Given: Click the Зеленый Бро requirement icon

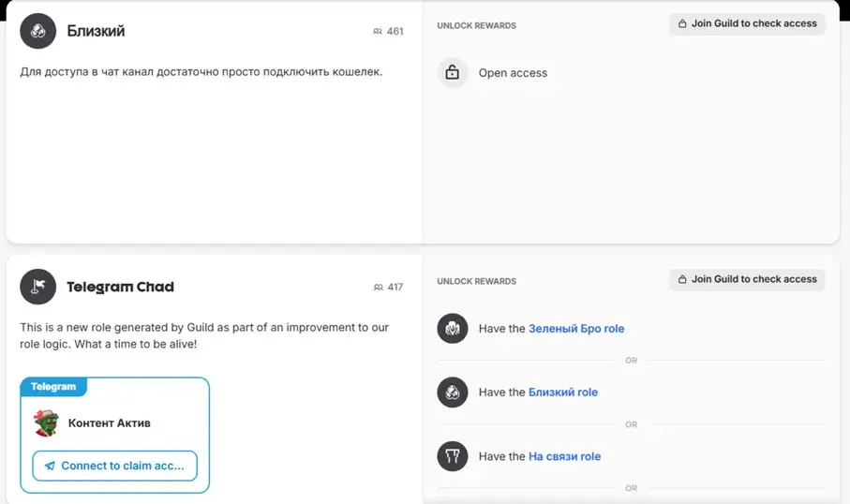Looking at the screenshot, I should click(x=452, y=329).
